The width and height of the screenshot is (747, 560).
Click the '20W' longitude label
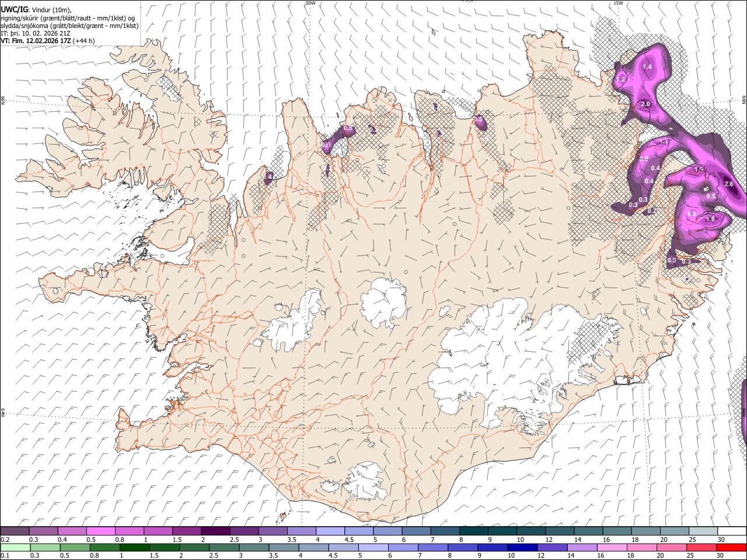(310, 3)
